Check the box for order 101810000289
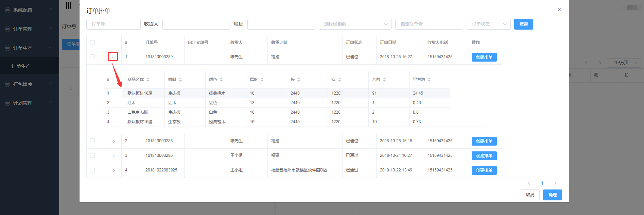This screenshot has width=644, height=215. [x=92, y=57]
